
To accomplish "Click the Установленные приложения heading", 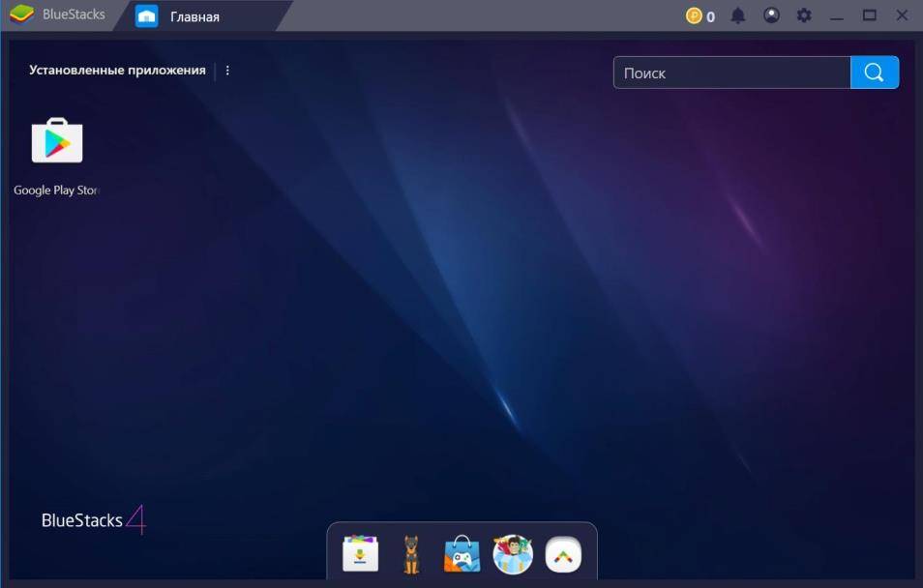I will [117, 71].
